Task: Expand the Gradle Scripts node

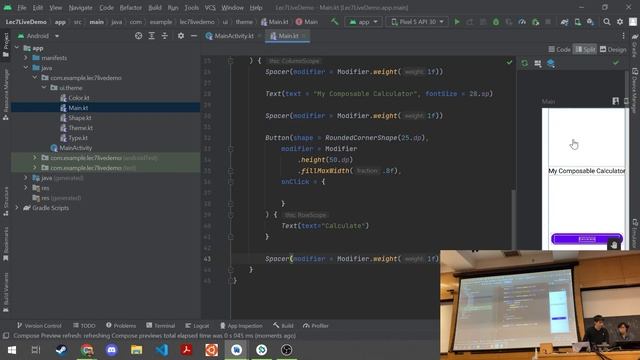Action: coord(17,208)
